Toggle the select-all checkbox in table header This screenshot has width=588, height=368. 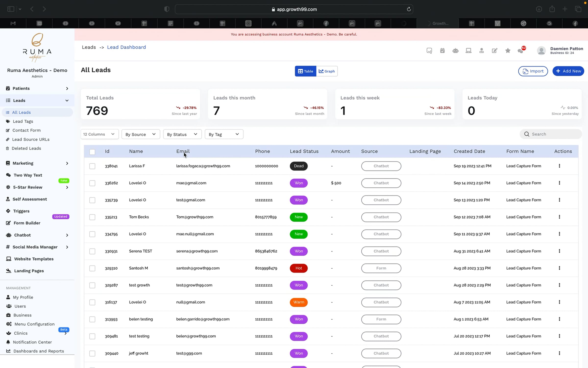[x=92, y=152]
